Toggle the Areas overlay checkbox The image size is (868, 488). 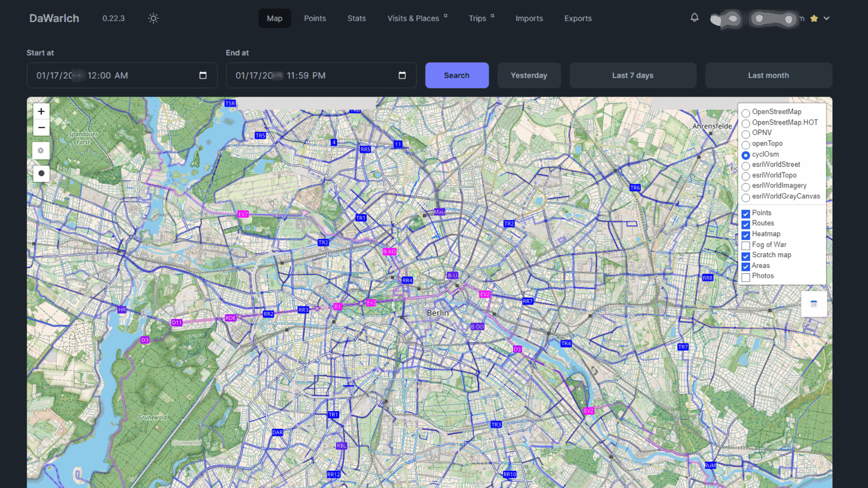pyautogui.click(x=746, y=267)
